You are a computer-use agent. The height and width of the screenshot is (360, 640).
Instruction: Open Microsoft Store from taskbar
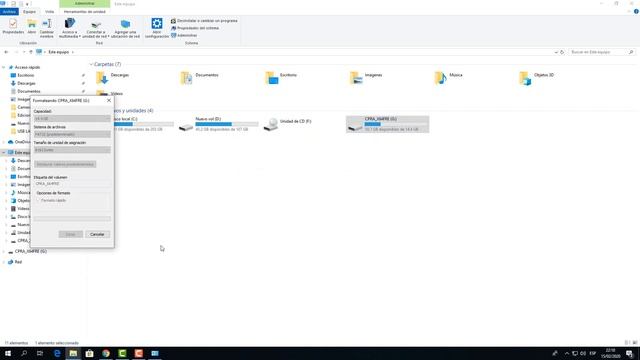pos(89,353)
